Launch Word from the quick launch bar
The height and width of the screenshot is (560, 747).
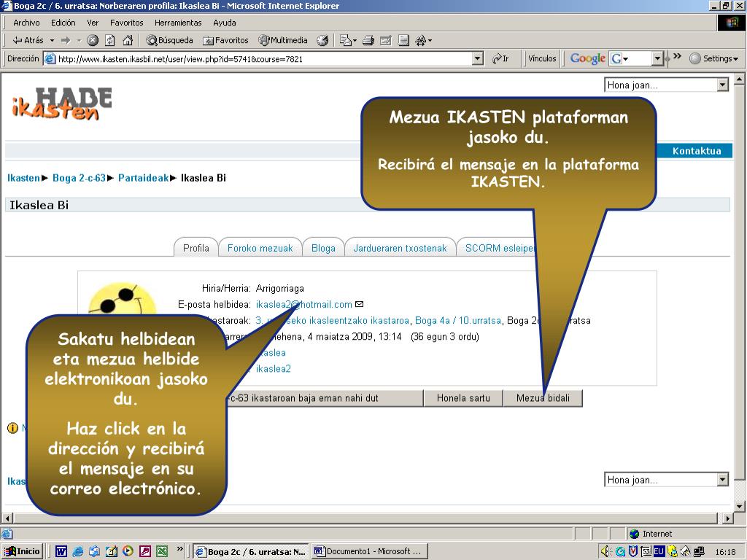pyautogui.click(x=61, y=551)
